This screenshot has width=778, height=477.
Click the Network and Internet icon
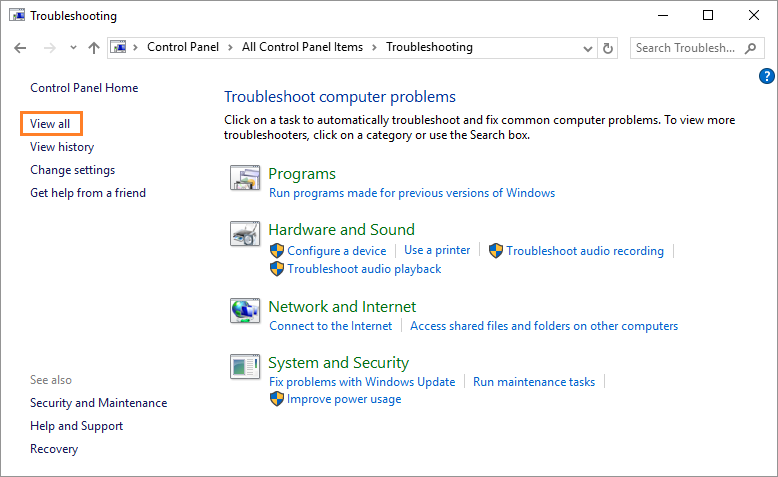(x=245, y=311)
